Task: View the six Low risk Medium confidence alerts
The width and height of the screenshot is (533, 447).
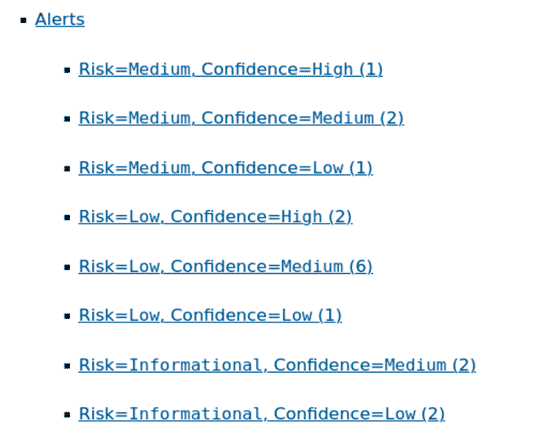Action: [x=226, y=267]
